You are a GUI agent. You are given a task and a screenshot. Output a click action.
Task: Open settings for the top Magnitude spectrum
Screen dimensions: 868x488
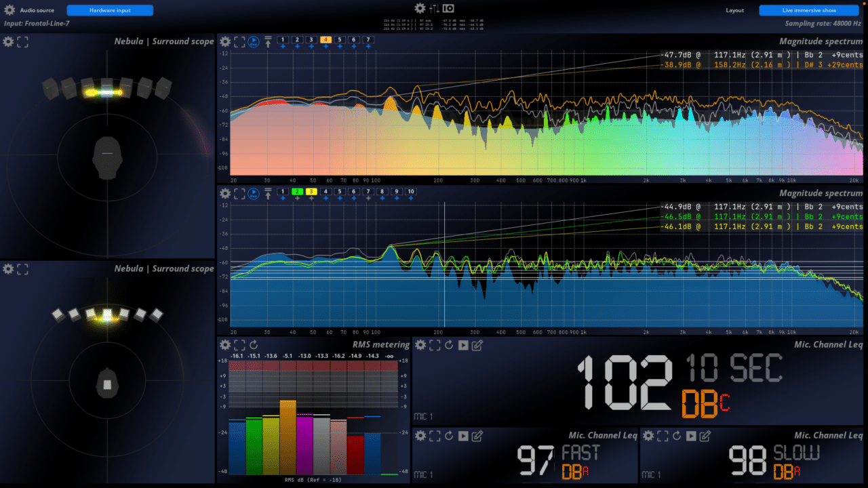pos(224,41)
